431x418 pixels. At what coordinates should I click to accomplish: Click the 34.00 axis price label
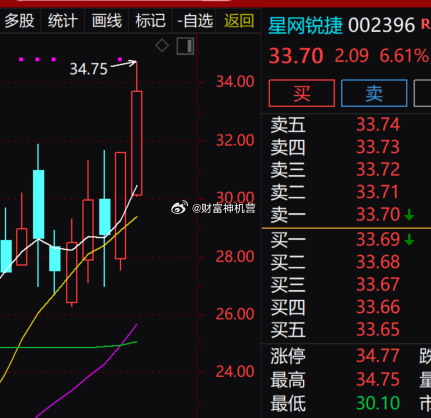pos(235,82)
